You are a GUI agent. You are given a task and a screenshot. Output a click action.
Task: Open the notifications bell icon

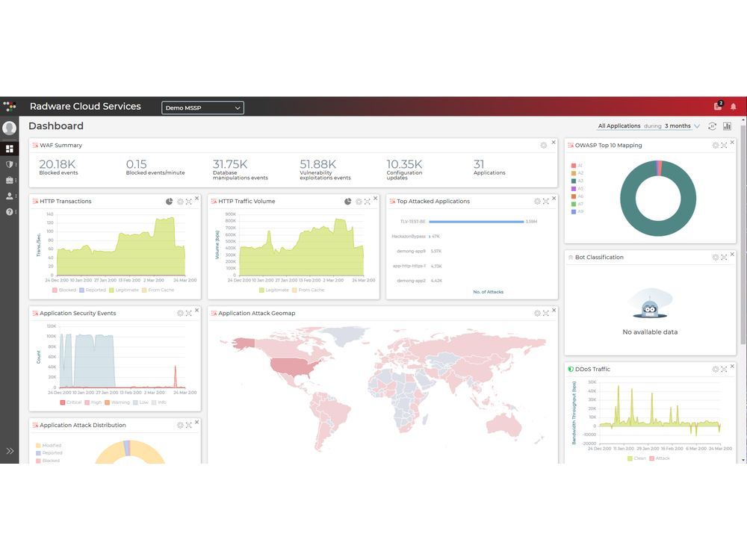[733, 107]
